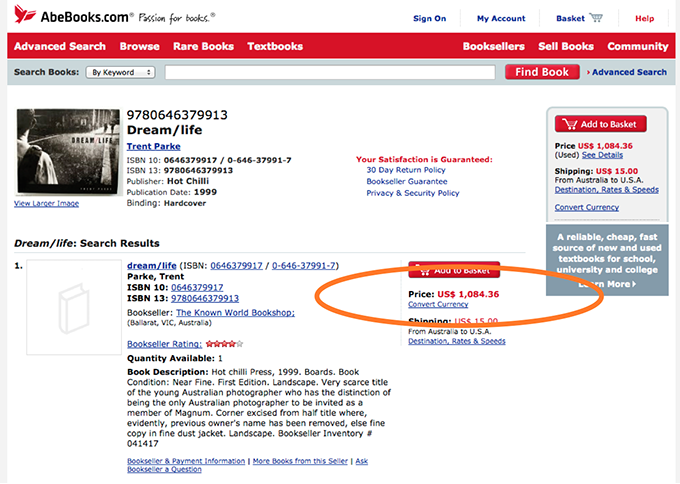Screen dimensions: 680x484
Task: Click the Trent Parke author link
Action: tap(154, 147)
